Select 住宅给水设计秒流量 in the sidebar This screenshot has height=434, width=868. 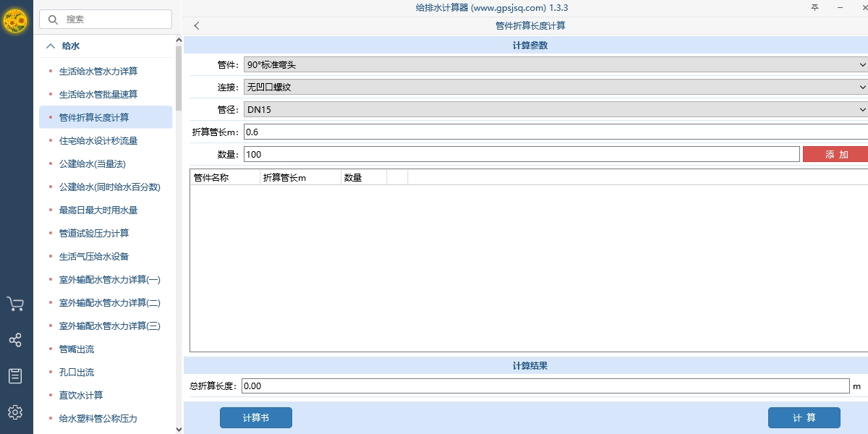click(x=97, y=140)
